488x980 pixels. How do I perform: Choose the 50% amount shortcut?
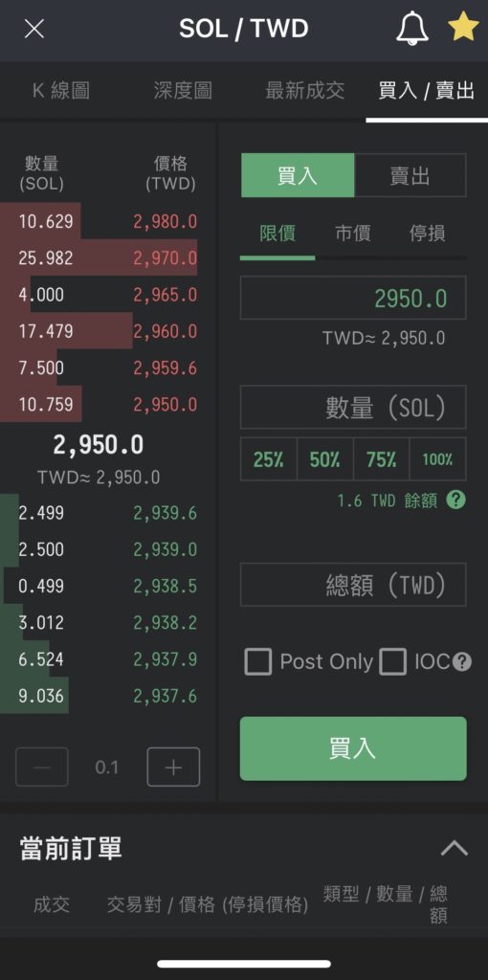325,459
